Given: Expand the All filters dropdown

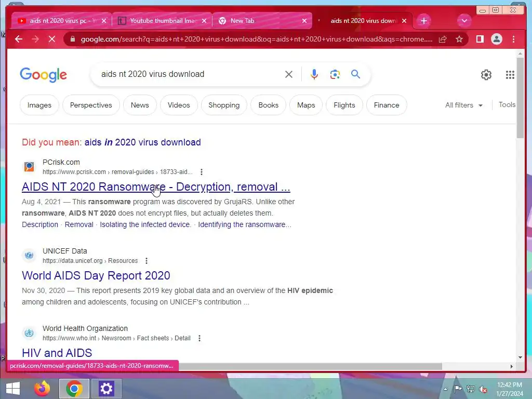Looking at the screenshot, I should [x=464, y=105].
